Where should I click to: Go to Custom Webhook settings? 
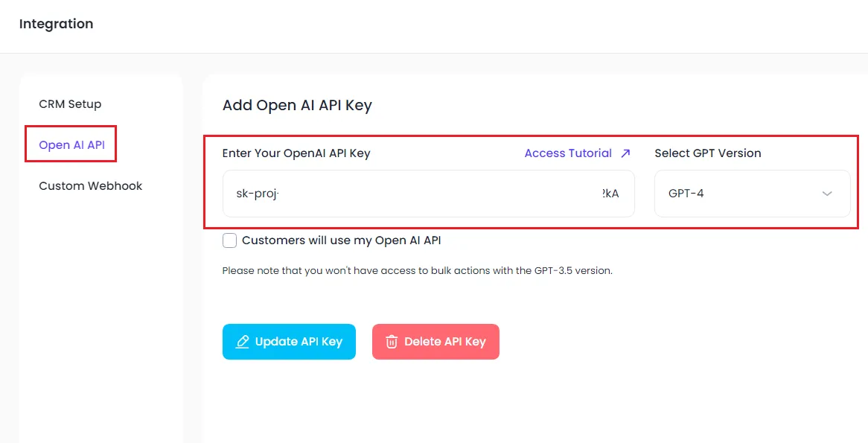[91, 186]
